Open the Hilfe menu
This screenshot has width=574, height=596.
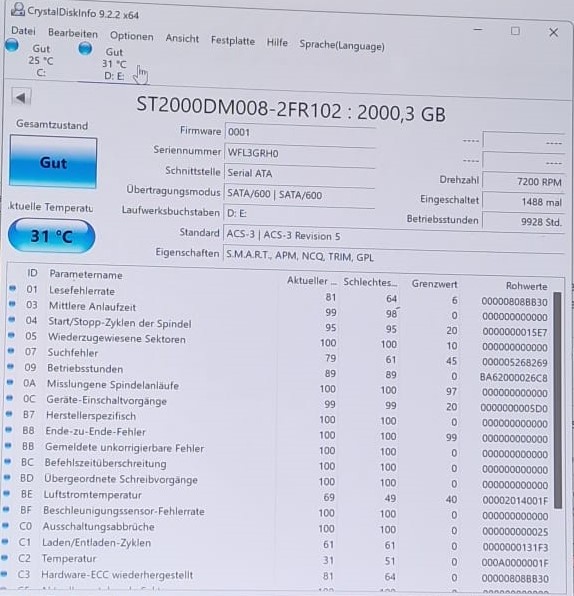click(x=277, y=43)
